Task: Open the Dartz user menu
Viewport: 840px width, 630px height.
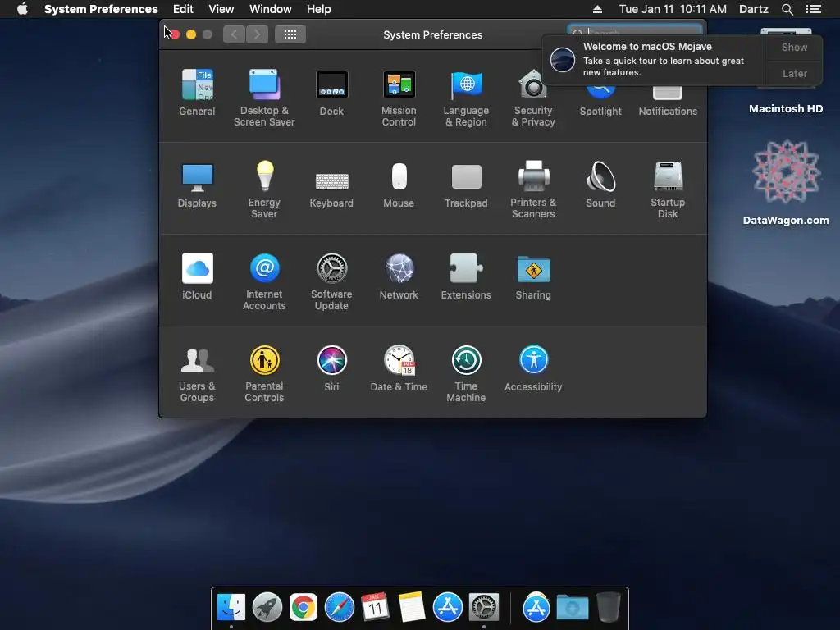Action: tap(753, 9)
